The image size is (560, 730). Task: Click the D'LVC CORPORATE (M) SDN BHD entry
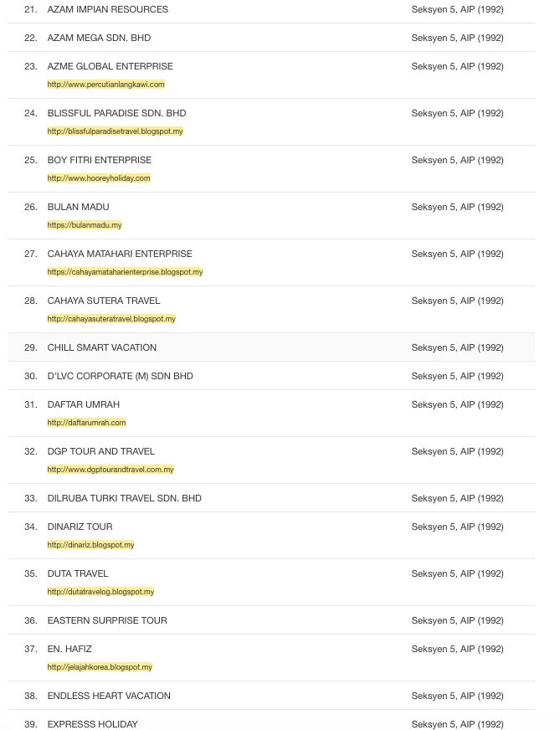120,376
